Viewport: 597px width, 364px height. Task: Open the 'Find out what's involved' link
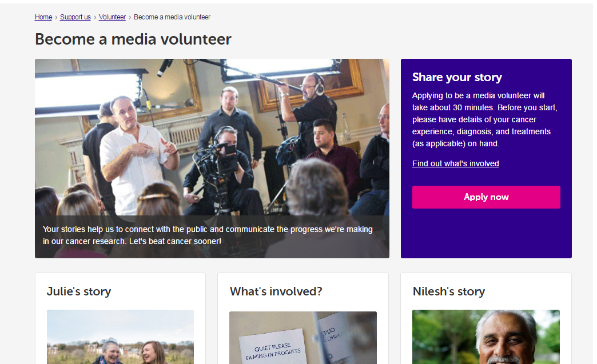point(455,163)
